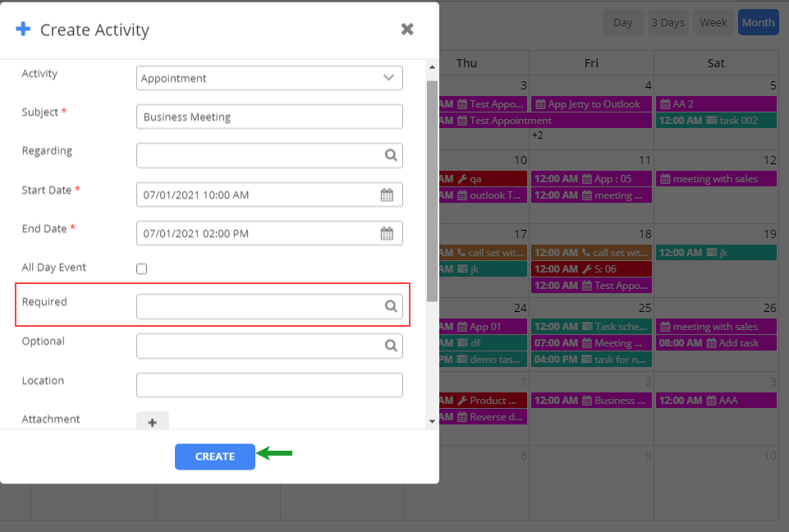789x532 pixels.
Task: Tick the All Day Event checkbox
Action: coord(141,268)
